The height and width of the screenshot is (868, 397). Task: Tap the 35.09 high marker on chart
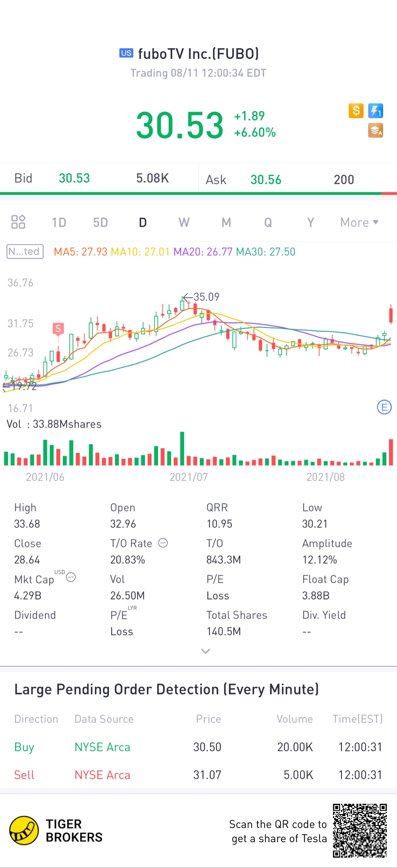[201, 297]
